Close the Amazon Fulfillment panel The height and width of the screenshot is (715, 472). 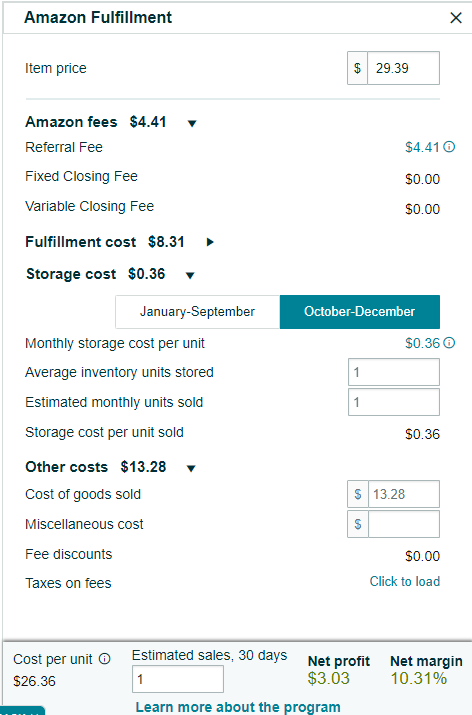pyautogui.click(x=456, y=18)
